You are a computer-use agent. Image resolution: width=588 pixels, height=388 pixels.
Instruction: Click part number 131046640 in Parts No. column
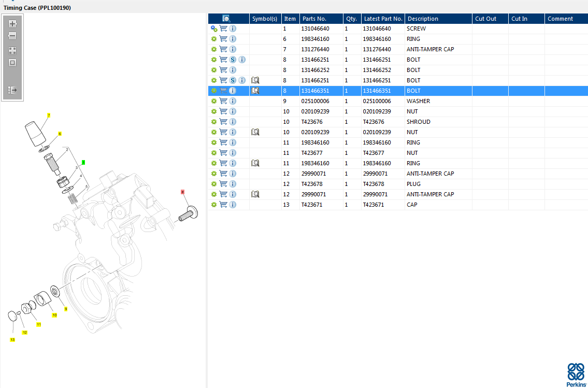pyautogui.click(x=315, y=28)
